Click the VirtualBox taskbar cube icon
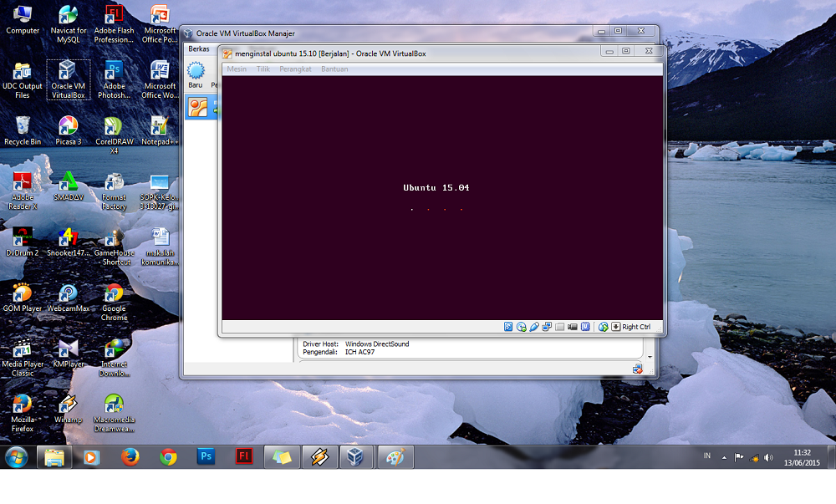The width and height of the screenshot is (836, 504). pos(355,457)
